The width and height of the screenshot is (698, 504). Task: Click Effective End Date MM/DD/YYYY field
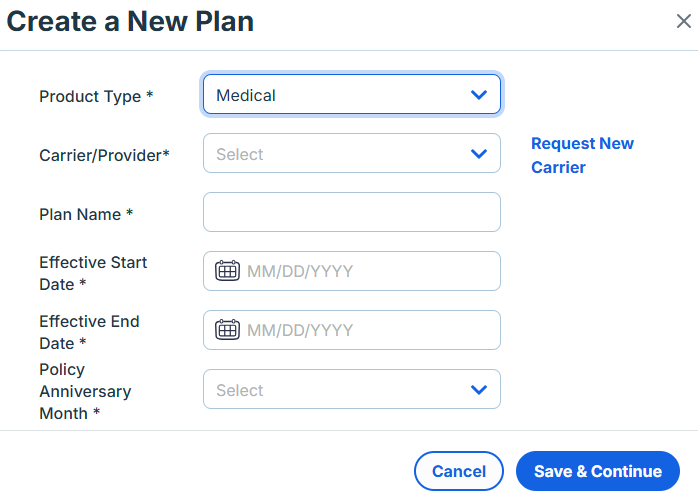352,330
